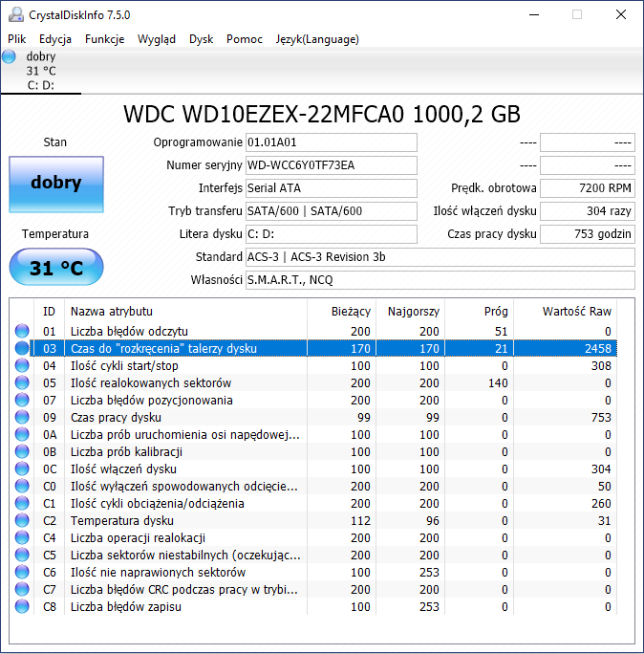Minimize the CrystalDiskInfo window
This screenshot has height=654, width=644.
pyautogui.click(x=534, y=15)
